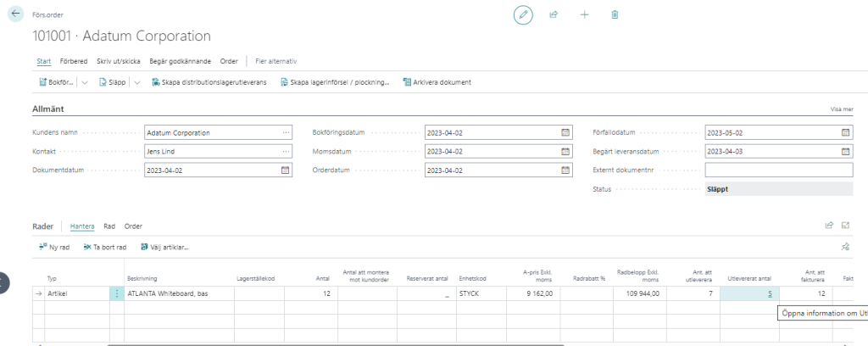868x346 pixels.
Task: Open Kontakt lookup ellipsis
Action: [286, 151]
